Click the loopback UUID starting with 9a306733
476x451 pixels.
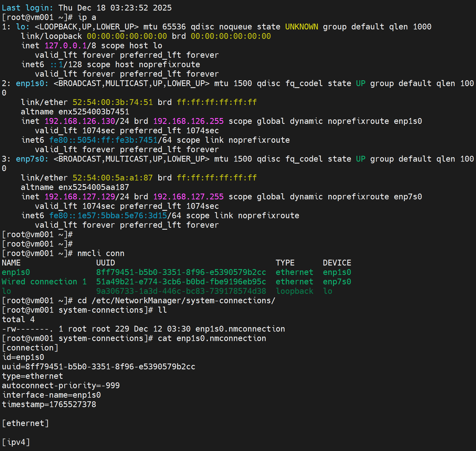click(x=181, y=291)
